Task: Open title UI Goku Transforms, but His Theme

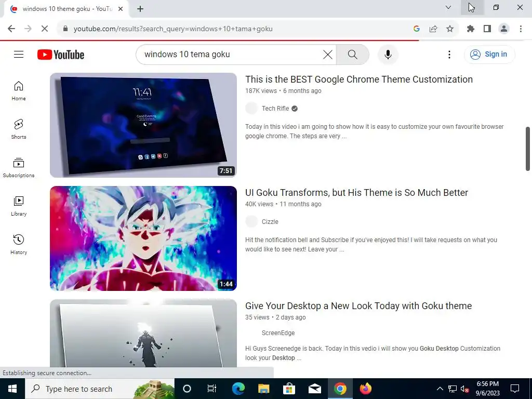Action: click(356, 193)
